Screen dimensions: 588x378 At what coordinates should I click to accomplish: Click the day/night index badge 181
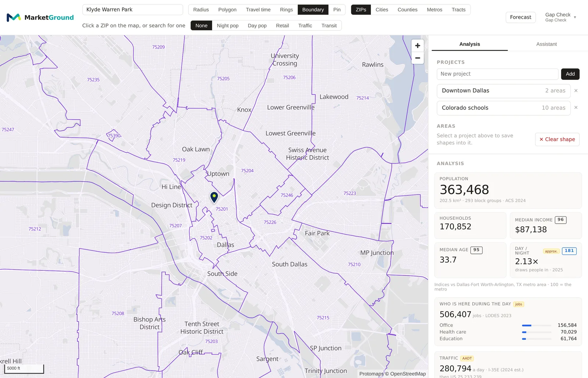coord(569,251)
